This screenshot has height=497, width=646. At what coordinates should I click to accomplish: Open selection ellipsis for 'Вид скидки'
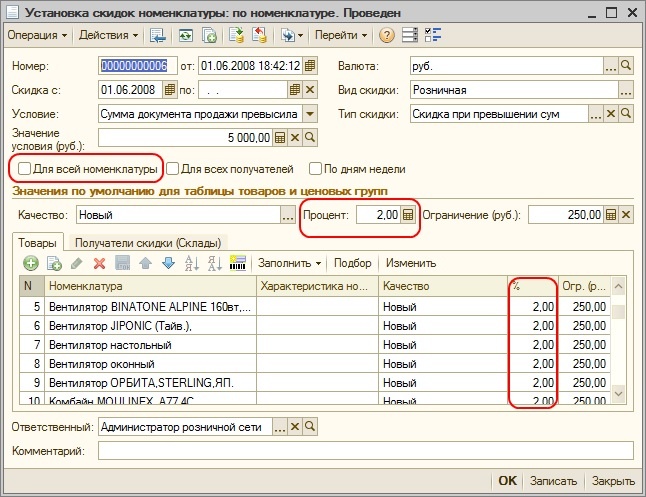point(626,89)
